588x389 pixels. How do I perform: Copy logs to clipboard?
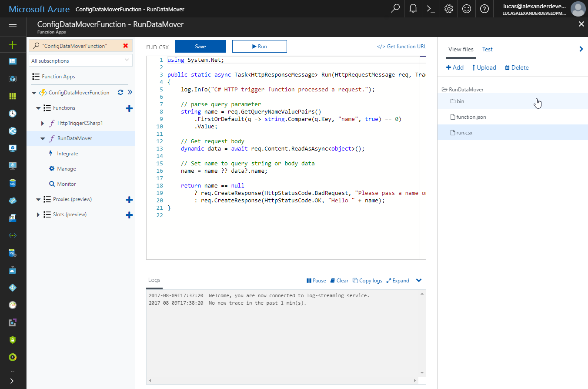[x=367, y=281]
